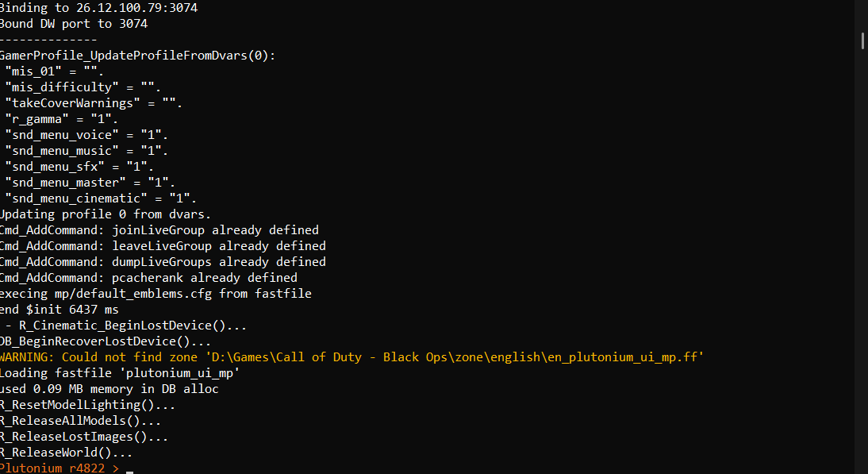This screenshot has height=474, width=868.
Task: Click the "r_gamma" = "1" line
Action: tap(61, 119)
